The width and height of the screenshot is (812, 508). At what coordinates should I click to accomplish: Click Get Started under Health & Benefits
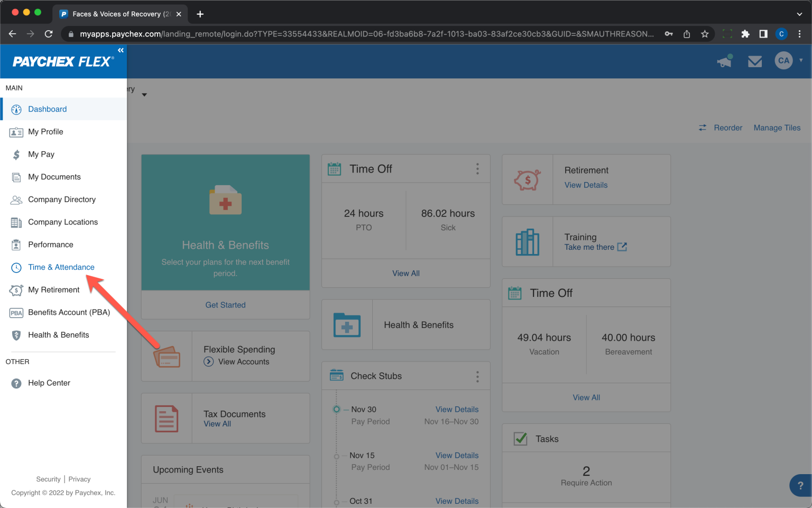(x=225, y=305)
